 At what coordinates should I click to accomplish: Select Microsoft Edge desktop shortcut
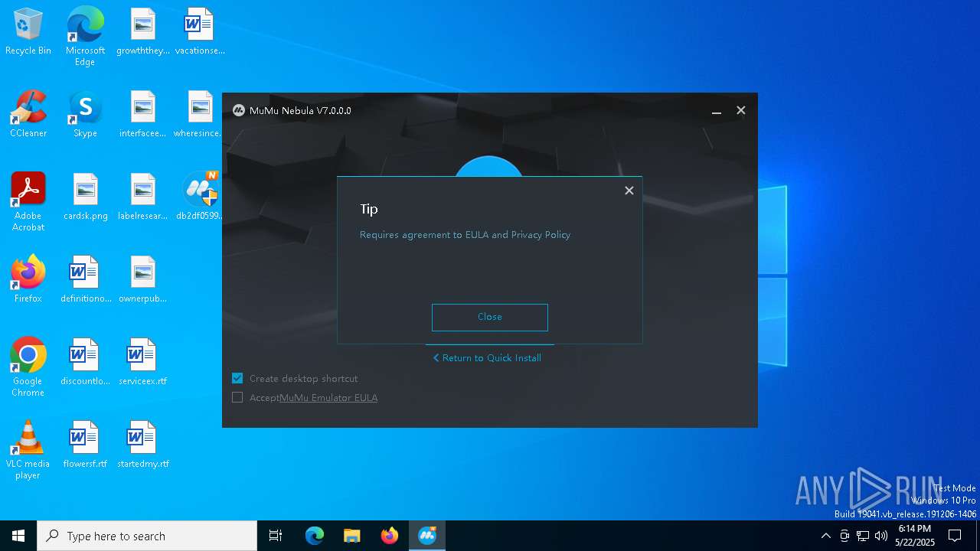[x=85, y=37]
